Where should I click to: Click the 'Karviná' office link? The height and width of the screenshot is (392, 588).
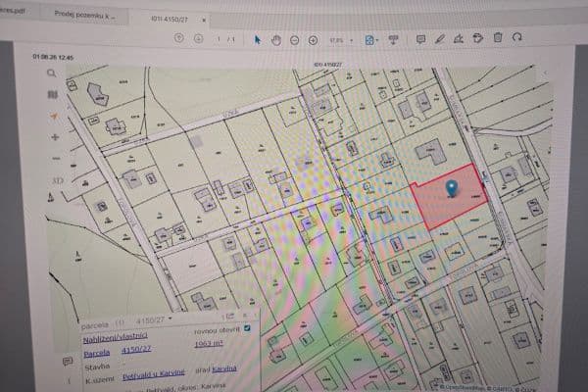point(224,369)
